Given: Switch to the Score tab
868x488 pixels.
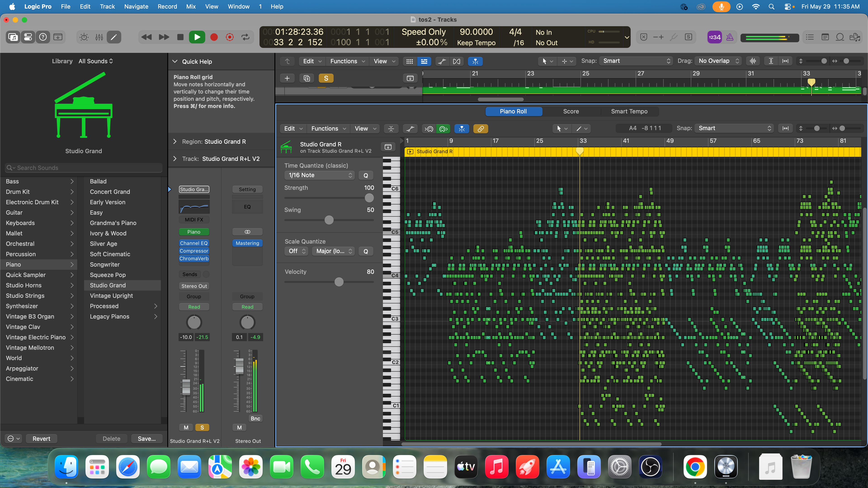Looking at the screenshot, I should tap(571, 111).
